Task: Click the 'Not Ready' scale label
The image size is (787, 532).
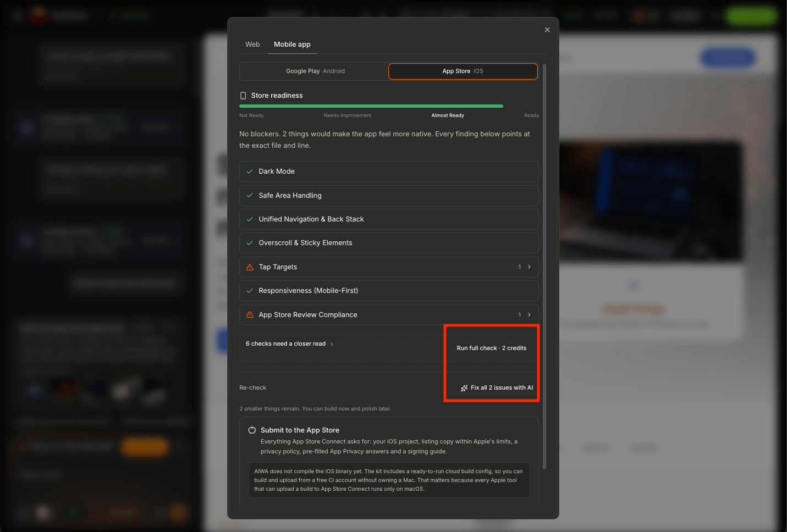Action: point(251,115)
